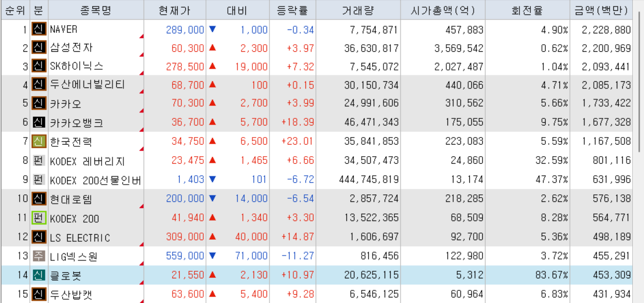Select the LIG넥스원 stock name

(74, 257)
